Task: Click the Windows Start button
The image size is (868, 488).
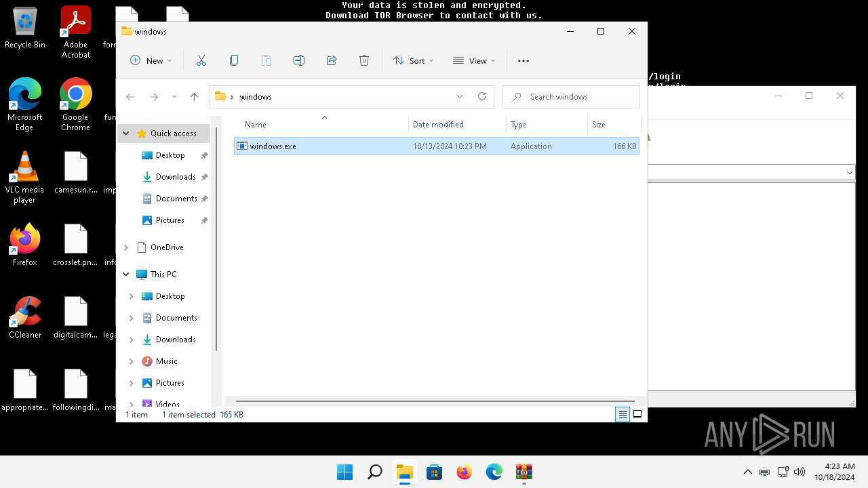Action: click(x=344, y=472)
